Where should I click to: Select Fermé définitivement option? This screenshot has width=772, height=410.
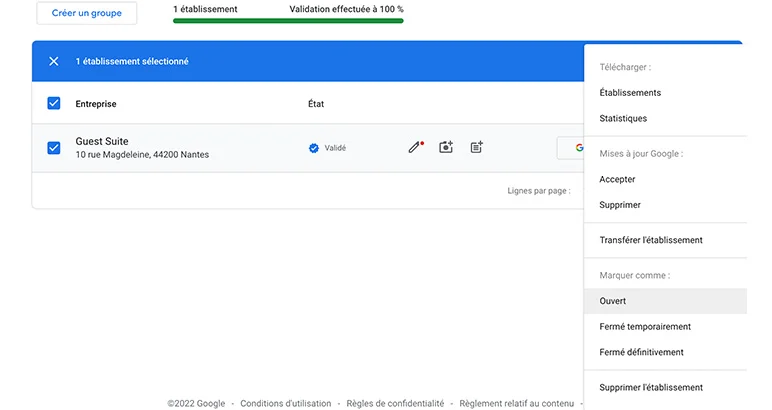641,352
